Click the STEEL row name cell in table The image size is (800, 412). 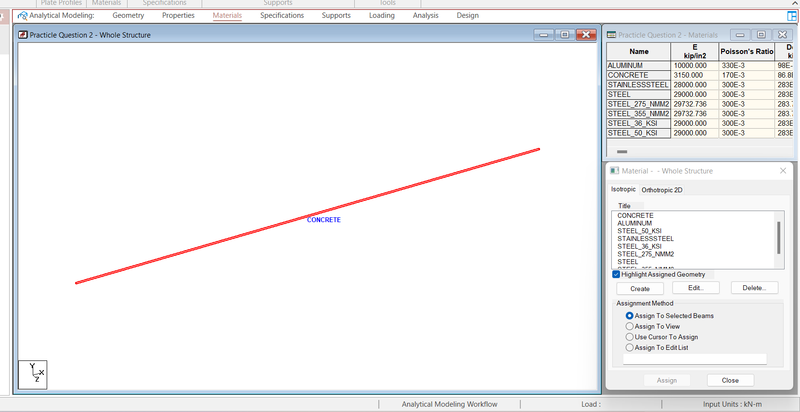638,95
